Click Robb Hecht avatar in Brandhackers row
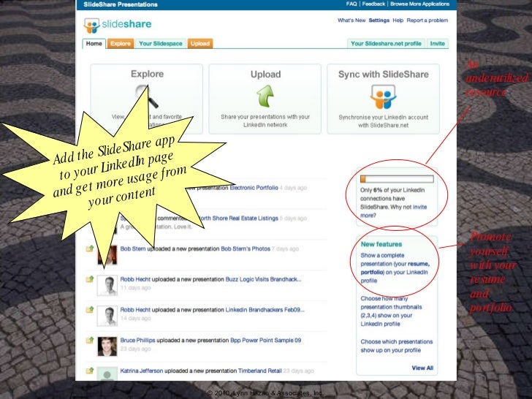 pos(107,316)
